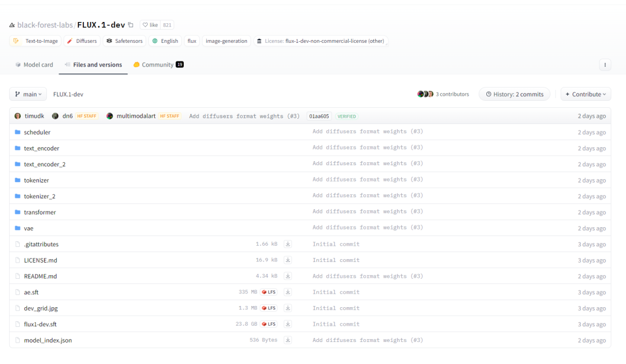Click the Text-to-Image tag
The width and height of the screenshot is (626, 364).
tap(35, 41)
